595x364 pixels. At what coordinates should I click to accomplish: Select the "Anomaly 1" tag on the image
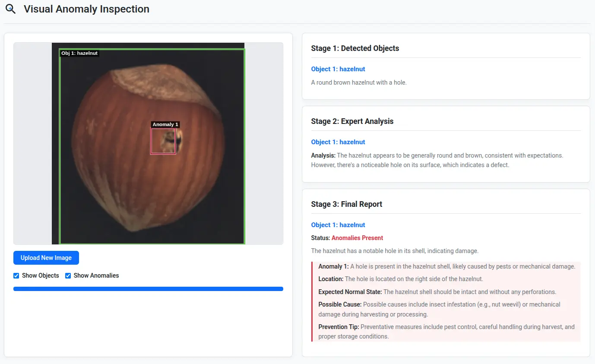click(165, 124)
